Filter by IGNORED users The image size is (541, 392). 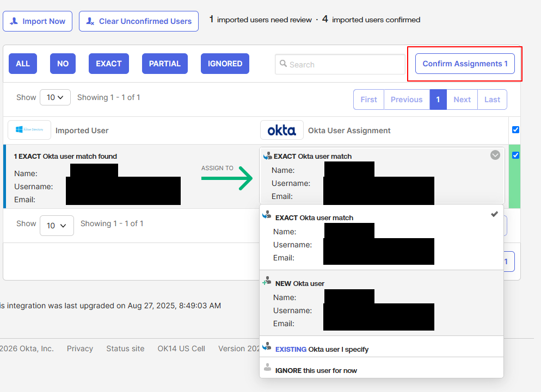click(225, 64)
